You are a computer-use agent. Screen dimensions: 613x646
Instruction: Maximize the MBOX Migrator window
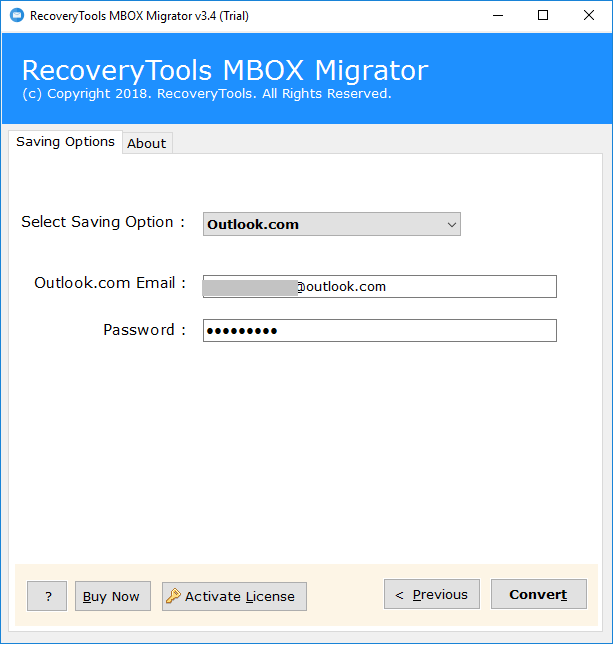[543, 16]
